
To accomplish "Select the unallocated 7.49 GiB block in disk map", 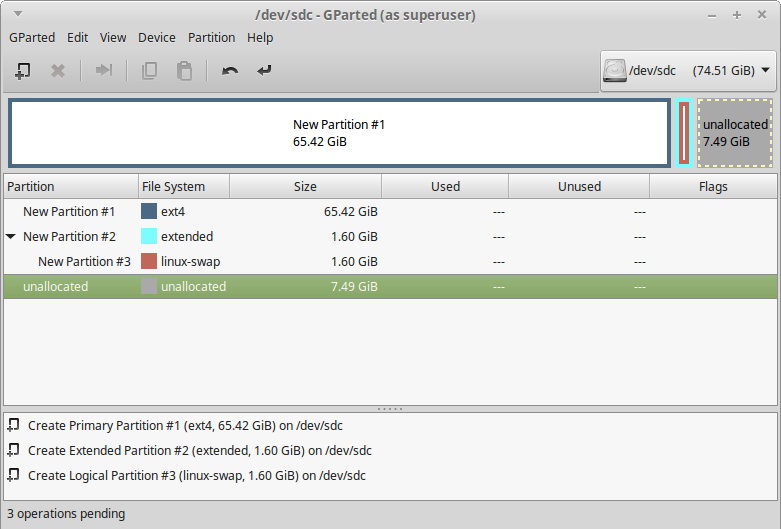I will tap(735, 133).
